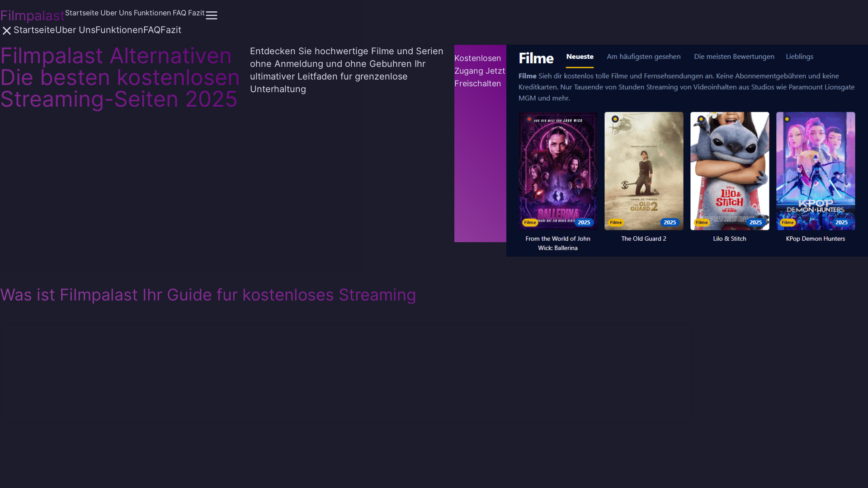
Task: Open the Lilo & Stitch poster
Action: [730, 171]
